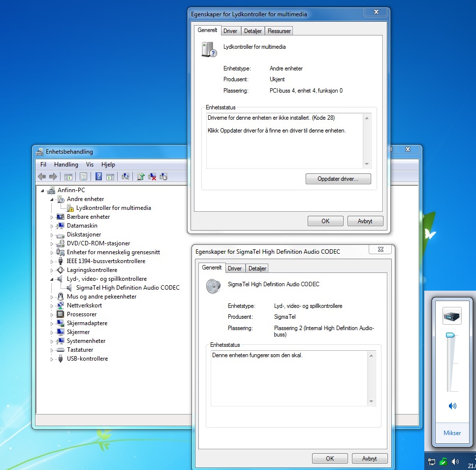Screen dimensions: 476x470
Task: Click the speaker volume icon in system tray
Action: 455,462
